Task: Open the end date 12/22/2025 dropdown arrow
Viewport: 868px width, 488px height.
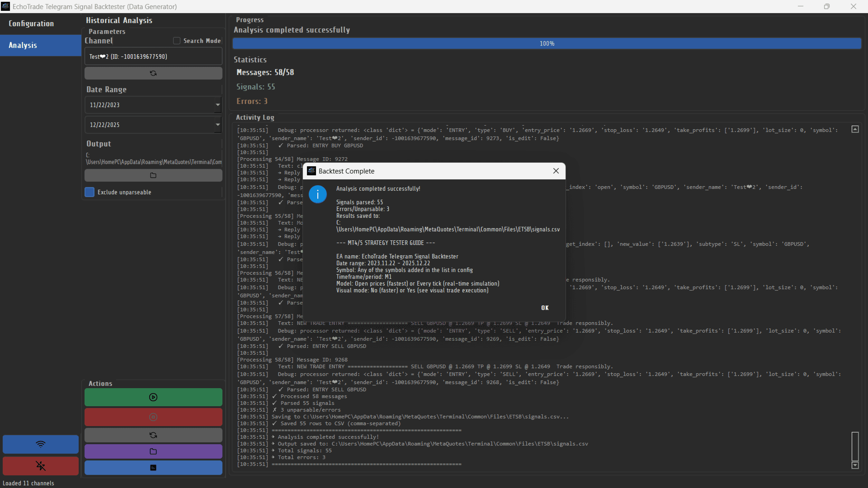Action: point(218,125)
